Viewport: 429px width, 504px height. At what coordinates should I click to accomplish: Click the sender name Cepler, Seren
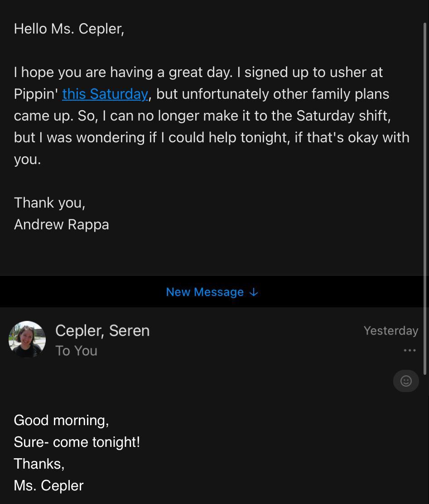pyautogui.click(x=102, y=330)
